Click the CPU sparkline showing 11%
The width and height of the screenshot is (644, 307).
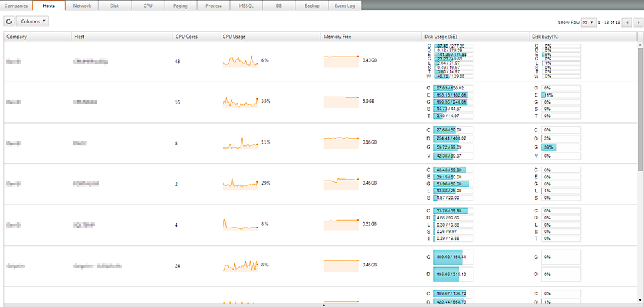point(240,143)
